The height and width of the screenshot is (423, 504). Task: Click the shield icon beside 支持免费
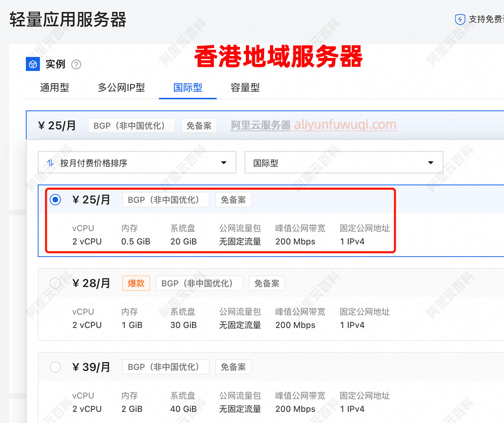460,19
